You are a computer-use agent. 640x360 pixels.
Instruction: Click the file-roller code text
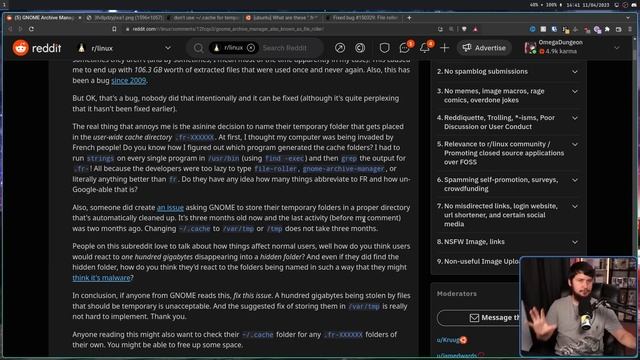click(276, 169)
